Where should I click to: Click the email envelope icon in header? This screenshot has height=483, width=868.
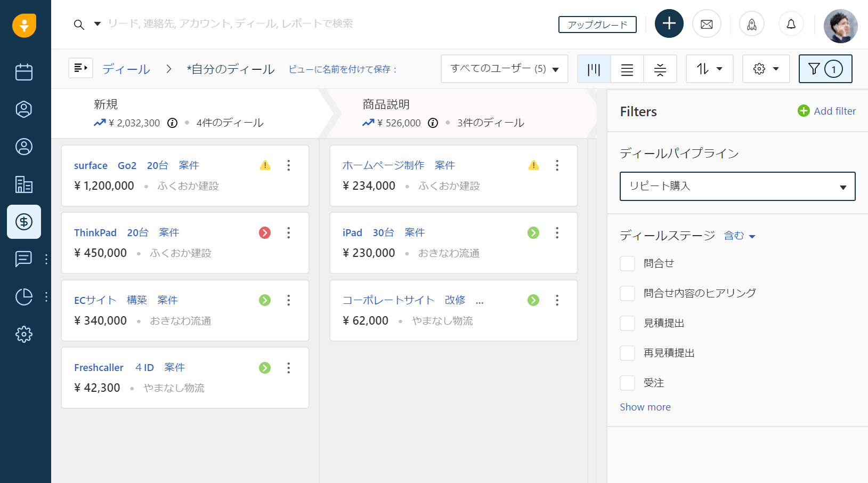[x=707, y=24]
